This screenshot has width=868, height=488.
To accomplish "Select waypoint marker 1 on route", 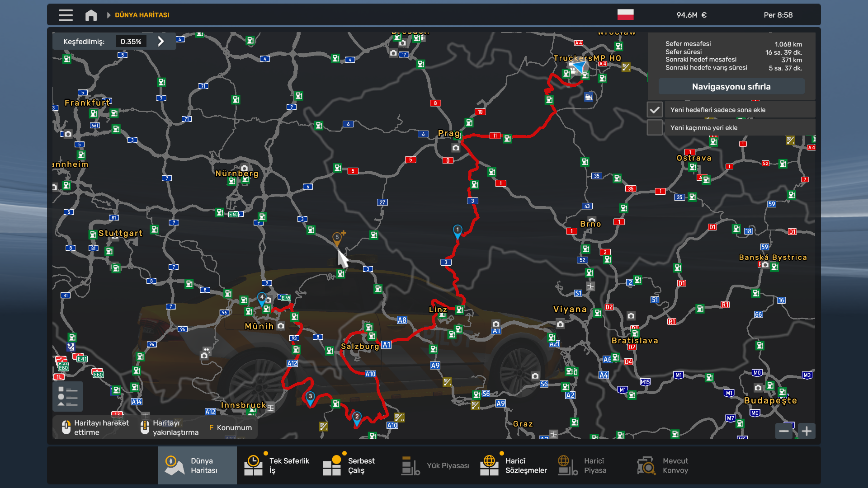I will pos(458,230).
